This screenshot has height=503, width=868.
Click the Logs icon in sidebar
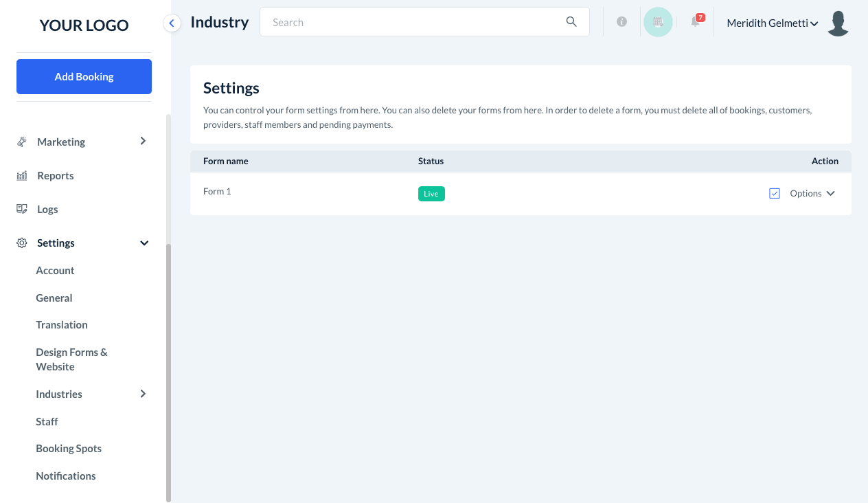pos(22,209)
